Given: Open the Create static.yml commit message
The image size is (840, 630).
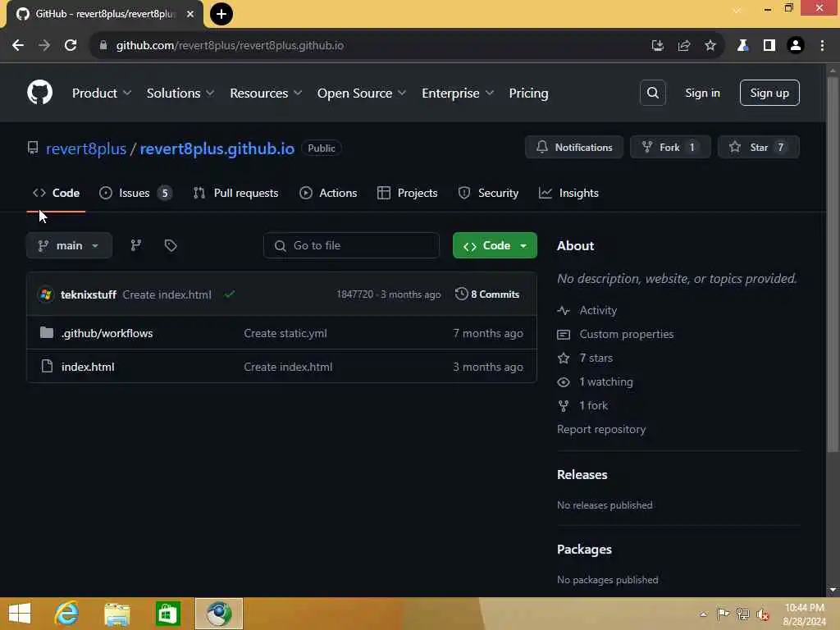Looking at the screenshot, I should (285, 333).
